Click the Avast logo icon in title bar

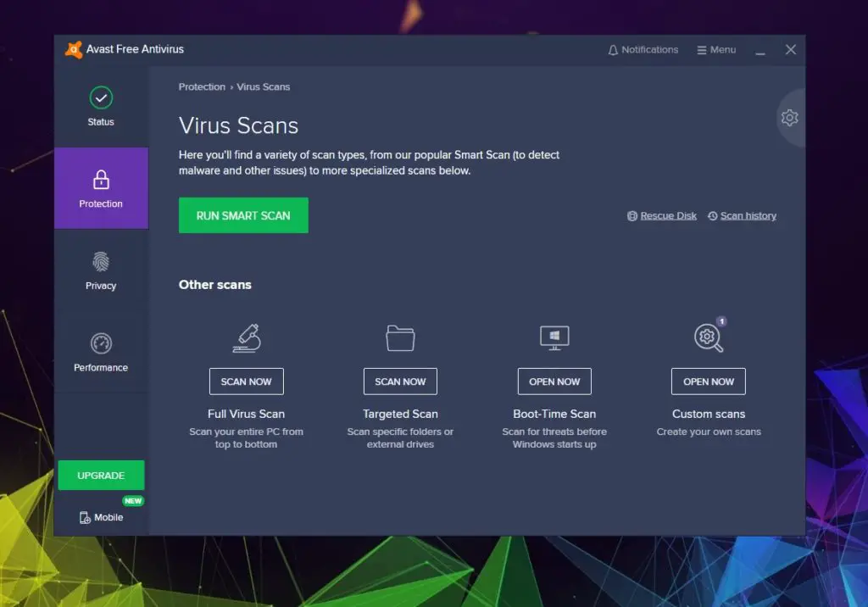[x=74, y=50]
